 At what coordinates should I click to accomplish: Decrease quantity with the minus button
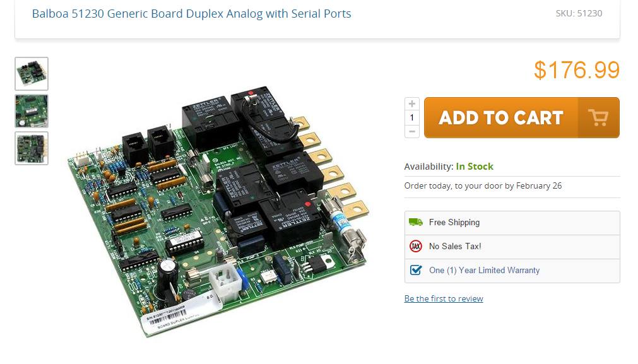click(412, 131)
